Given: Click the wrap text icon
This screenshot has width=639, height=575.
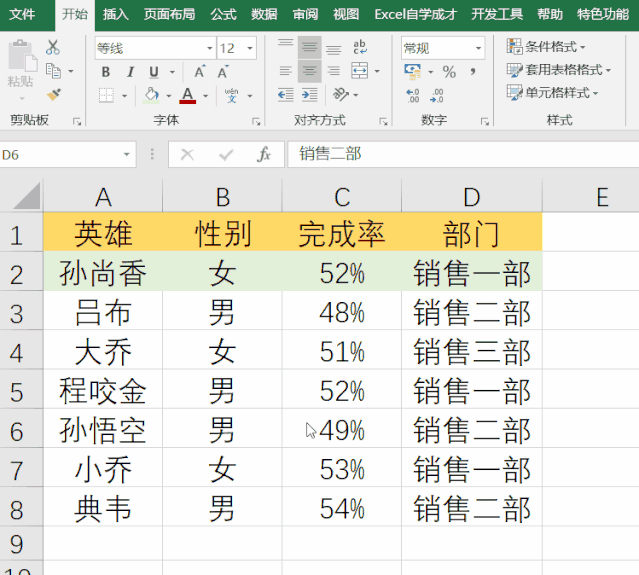Looking at the screenshot, I should point(359,48).
